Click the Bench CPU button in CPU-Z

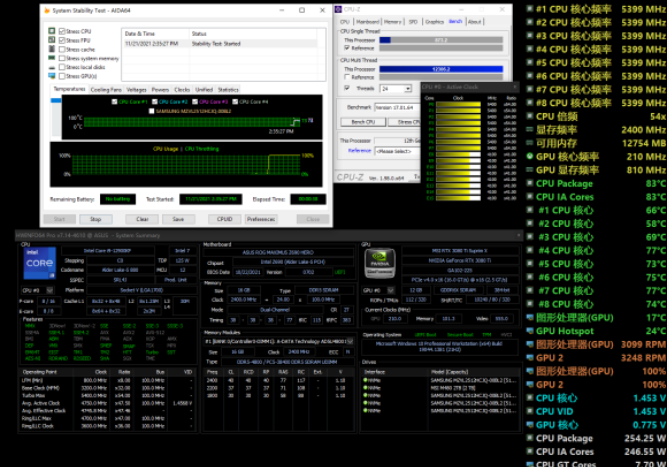pos(363,122)
